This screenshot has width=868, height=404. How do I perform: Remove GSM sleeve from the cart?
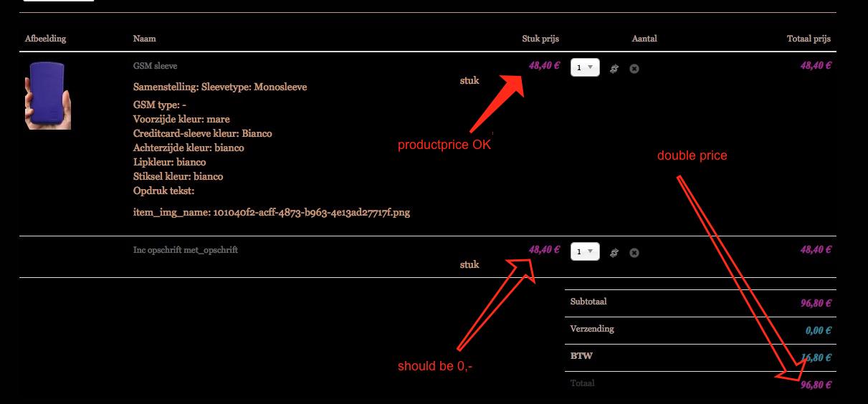point(634,69)
